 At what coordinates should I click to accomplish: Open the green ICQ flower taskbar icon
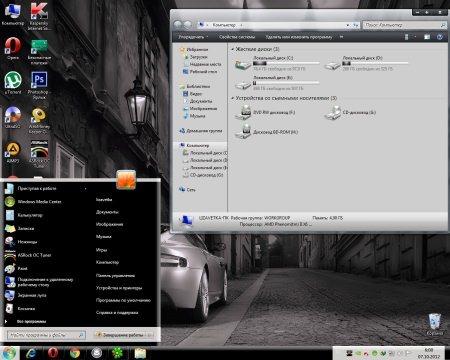pos(118,353)
